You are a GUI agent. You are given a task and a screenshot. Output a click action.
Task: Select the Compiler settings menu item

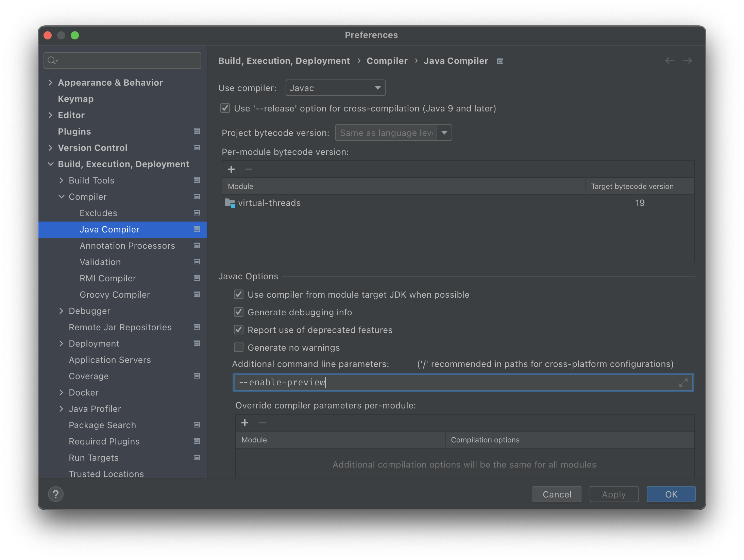point(88,196)
